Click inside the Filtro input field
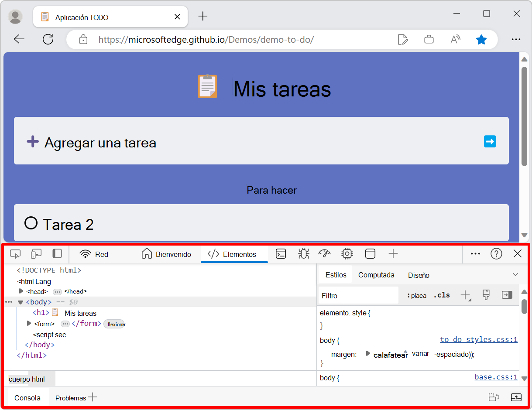Screen dimensions: 532x410 (x=358, y=295)
